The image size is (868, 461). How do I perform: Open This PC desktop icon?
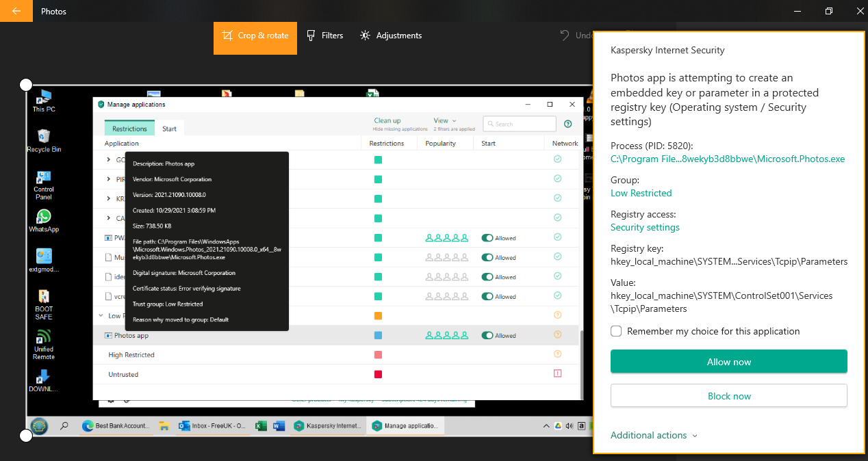click(x=44, y=100)
